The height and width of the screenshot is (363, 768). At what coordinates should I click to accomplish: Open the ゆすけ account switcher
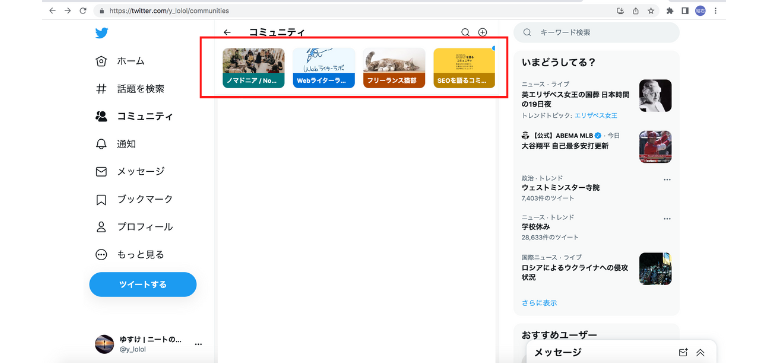point(148,344)
